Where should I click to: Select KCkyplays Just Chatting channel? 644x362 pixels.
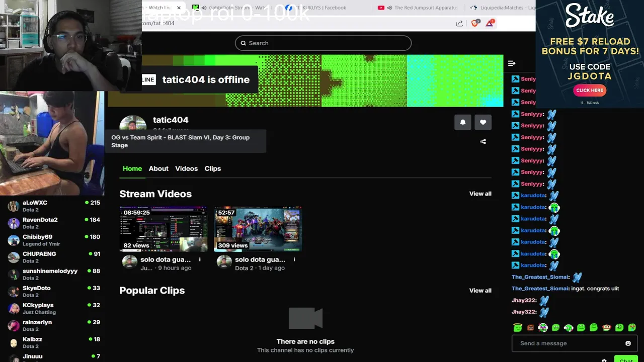click(53, 309)
